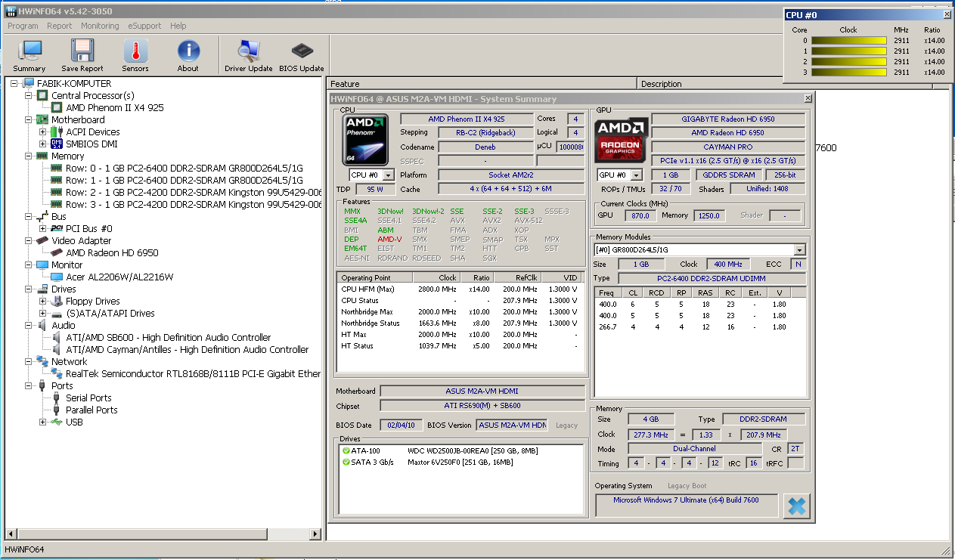Click the Ports tree icon

(43, 385)
